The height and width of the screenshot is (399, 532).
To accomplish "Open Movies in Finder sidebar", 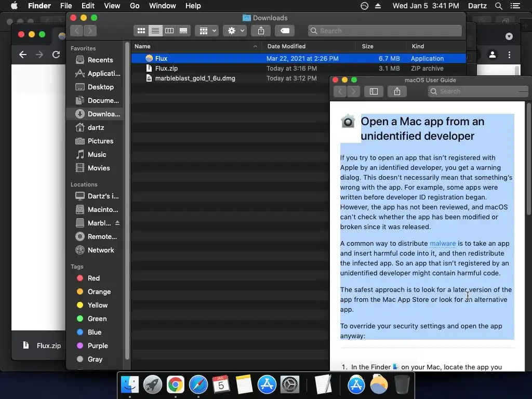I will (x=95, y=168).
